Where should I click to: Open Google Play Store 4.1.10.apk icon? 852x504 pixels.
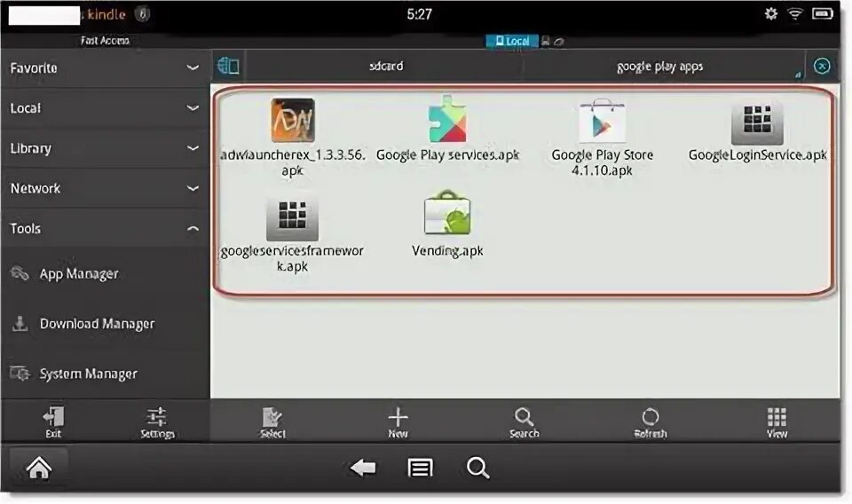602,121
